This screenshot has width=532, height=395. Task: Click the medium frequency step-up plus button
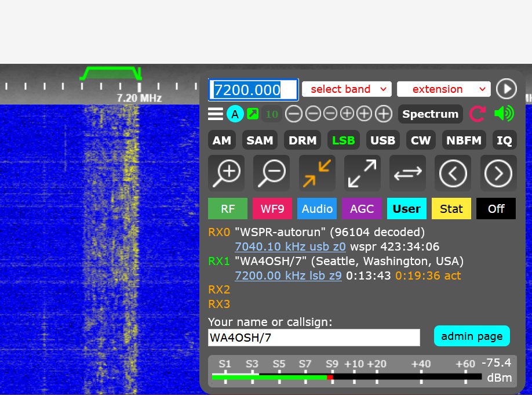(364, 114)
